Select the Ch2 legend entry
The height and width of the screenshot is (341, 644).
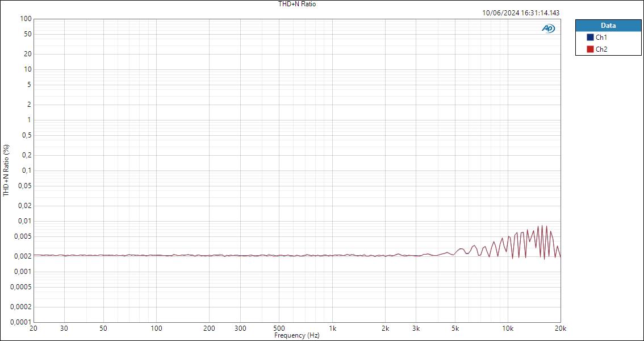(600, 48)
